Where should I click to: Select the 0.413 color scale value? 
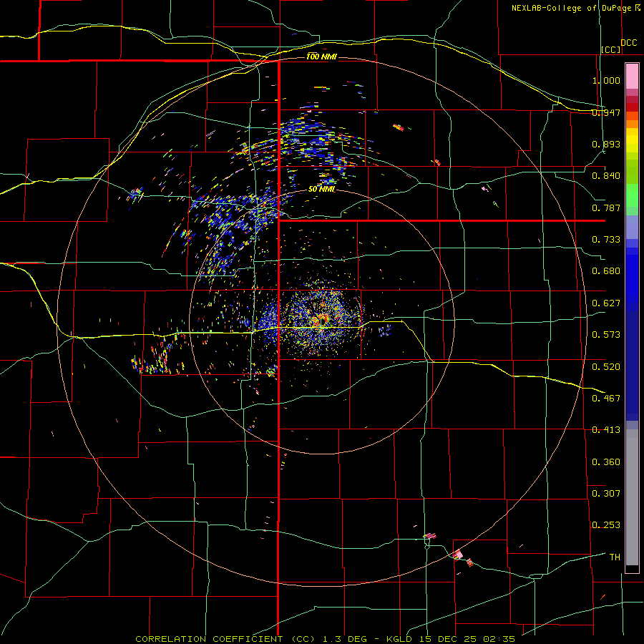coord(606,430)
